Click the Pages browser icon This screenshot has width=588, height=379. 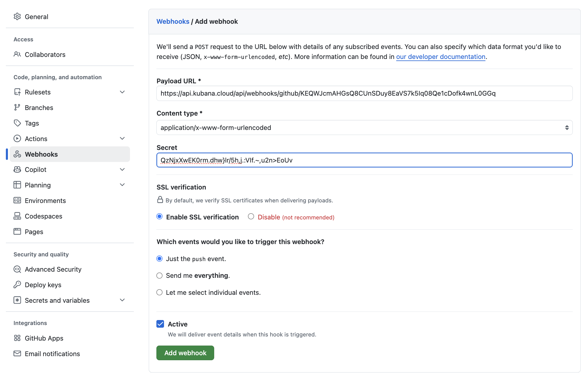[17, 232]
